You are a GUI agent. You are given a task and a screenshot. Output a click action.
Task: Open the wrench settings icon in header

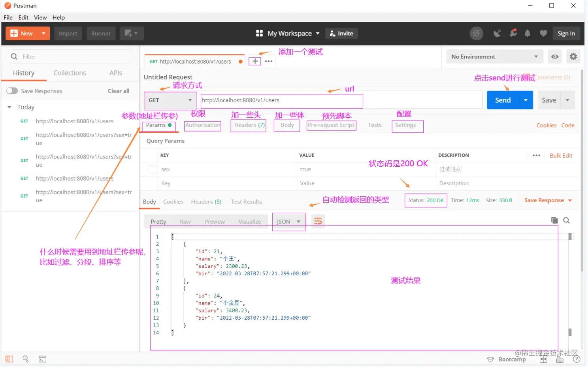click(x=513, y=33)
